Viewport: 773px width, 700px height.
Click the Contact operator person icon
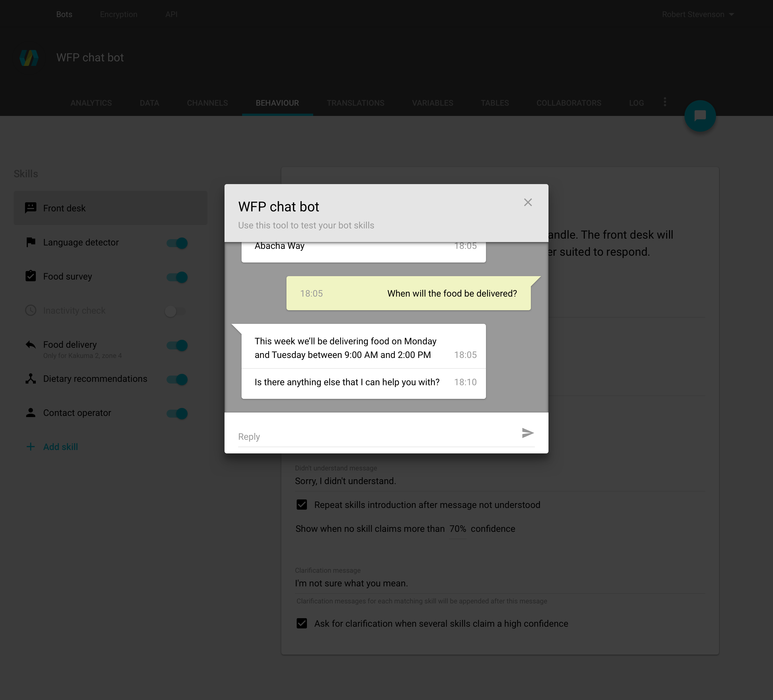[31, 413]
